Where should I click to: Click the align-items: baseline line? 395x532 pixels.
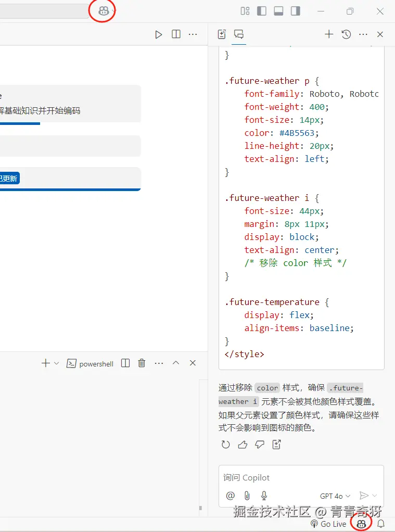click(299, 328)
